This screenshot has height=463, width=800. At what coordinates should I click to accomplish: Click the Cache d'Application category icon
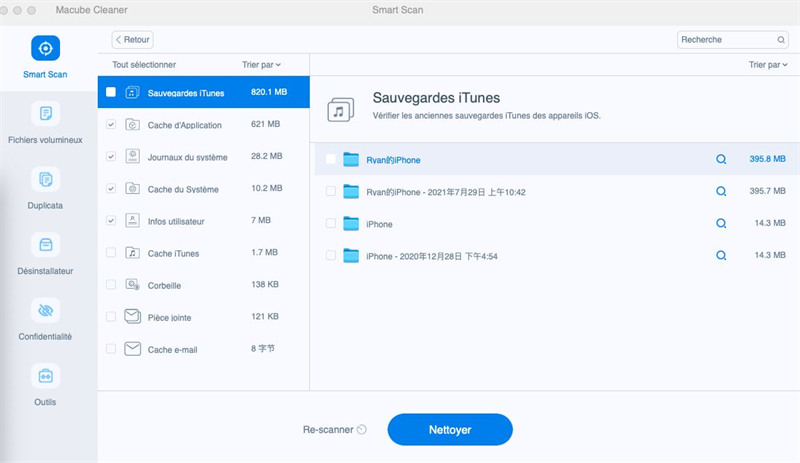pos(133,125)
